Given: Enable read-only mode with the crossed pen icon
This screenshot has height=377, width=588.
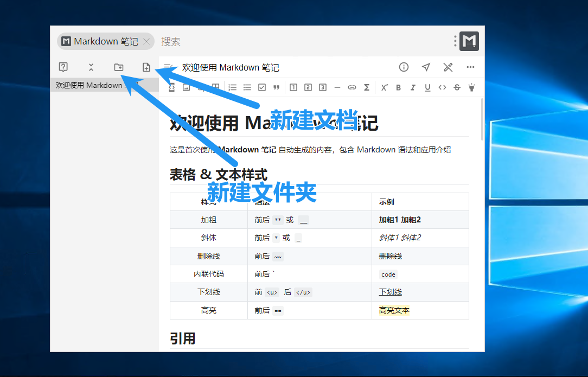Looking at the screenshot, I should click(x=448, y=67).
